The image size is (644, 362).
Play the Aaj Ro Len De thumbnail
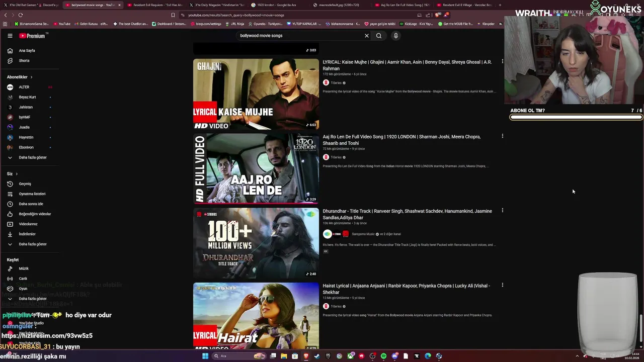[x=256, y=168]
